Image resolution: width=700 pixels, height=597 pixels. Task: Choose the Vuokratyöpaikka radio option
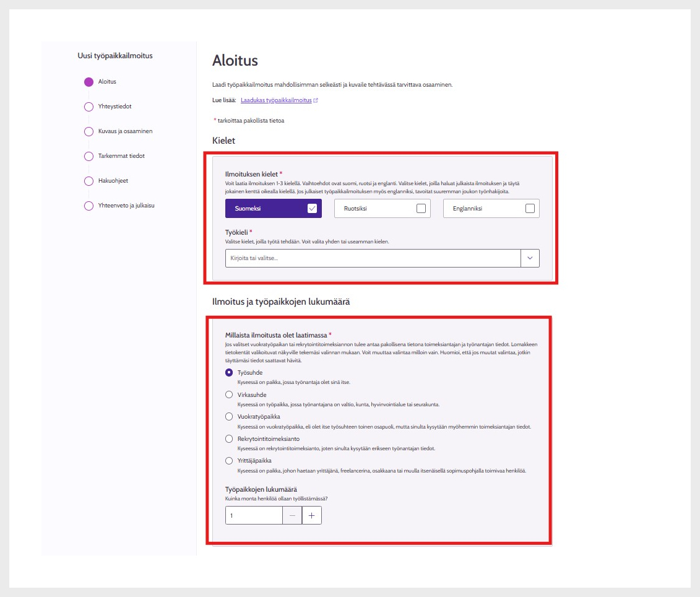[230, 417]
